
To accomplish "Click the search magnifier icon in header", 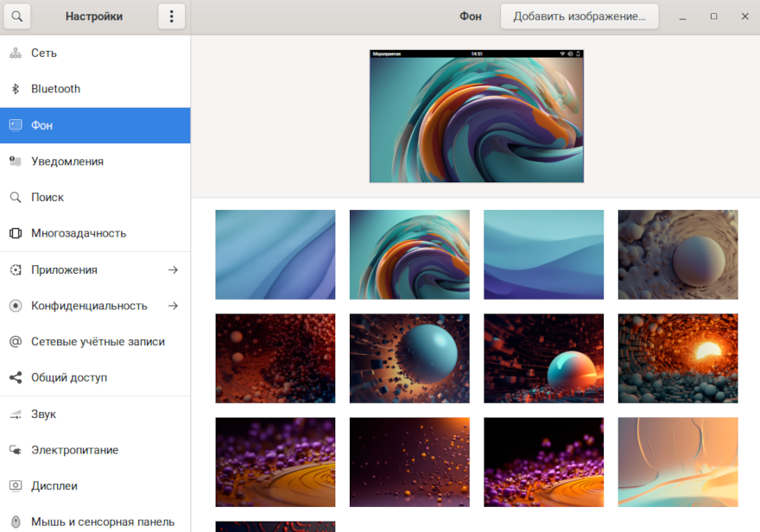I will 16,16.
